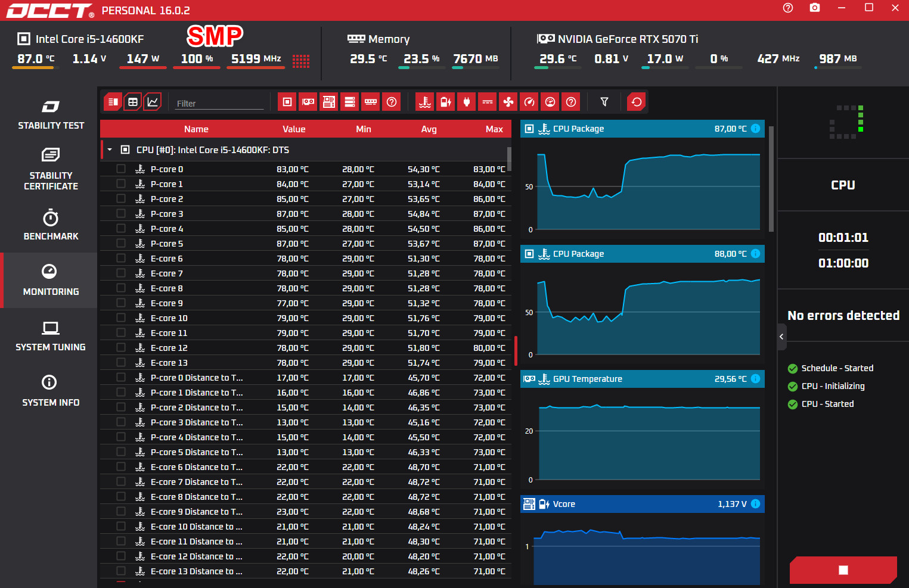
Task: Tick the P-core 0 checkbox
Action: pyautogui.click(x=121, y=169)
